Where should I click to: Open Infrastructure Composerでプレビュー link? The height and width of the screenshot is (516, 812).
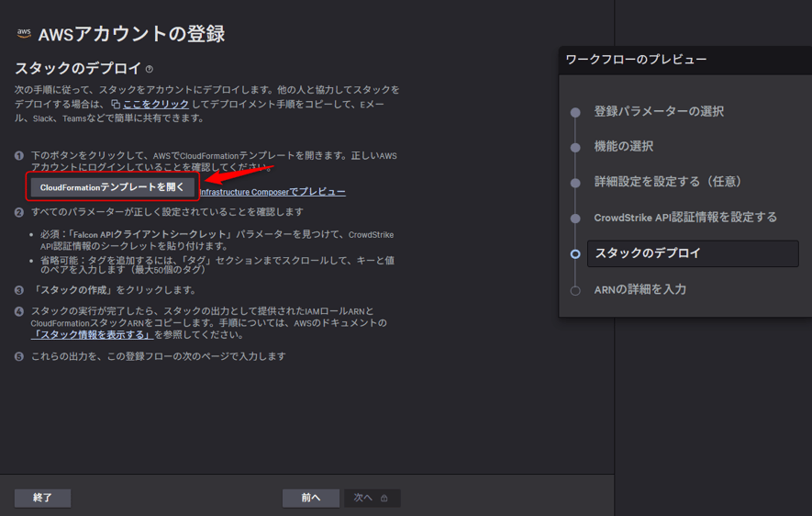[x=273, y=192]
